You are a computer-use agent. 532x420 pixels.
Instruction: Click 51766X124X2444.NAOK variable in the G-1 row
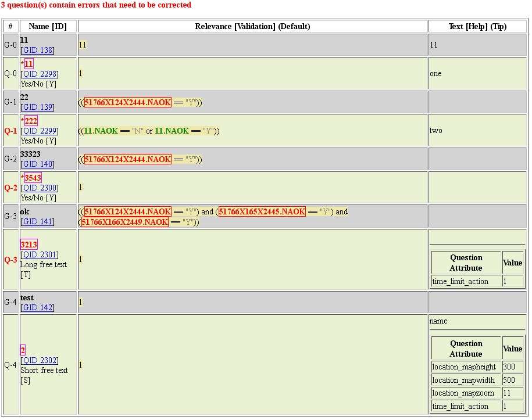click(128, 103)
